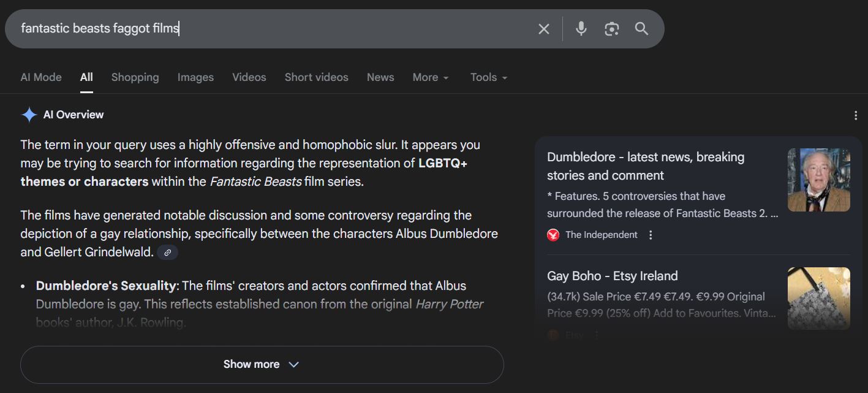Submit search with the magnifier icon
This screenshot has width=868, height=393.
coord(641,29)
